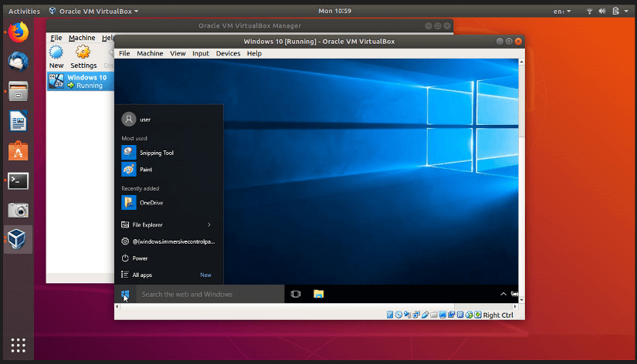Click the Wi-Fi icon in top bar
The height and width of the screenshot is (364, 637).
click(x=589, y=12)
